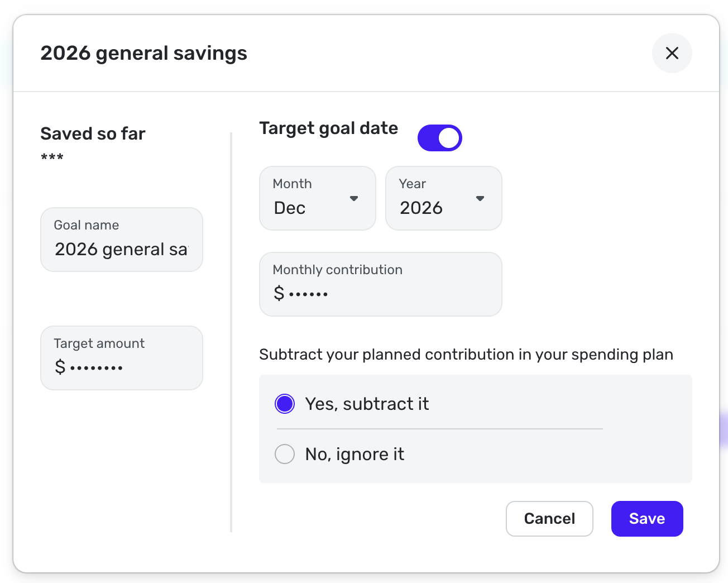Focus the Goal name input field
This screenshot has height=583, width=728.
pyautogui.click(x=121, y=249)
